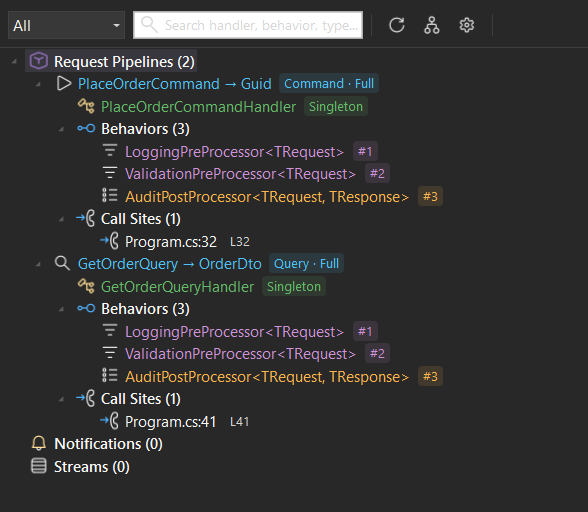Select the Streams (0) node
This screenshot has height=512, width=588.
pyautogui.click(x=92, y=467)
